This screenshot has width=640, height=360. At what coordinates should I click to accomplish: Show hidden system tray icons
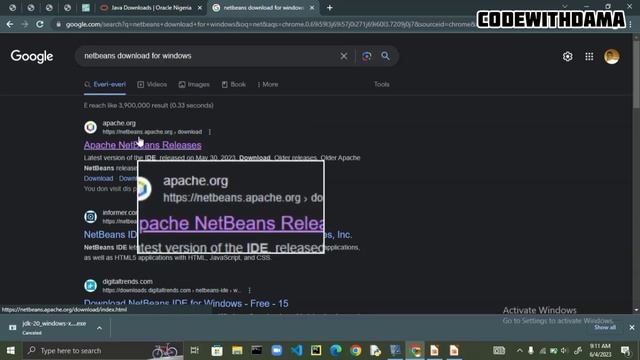point(520,351)
